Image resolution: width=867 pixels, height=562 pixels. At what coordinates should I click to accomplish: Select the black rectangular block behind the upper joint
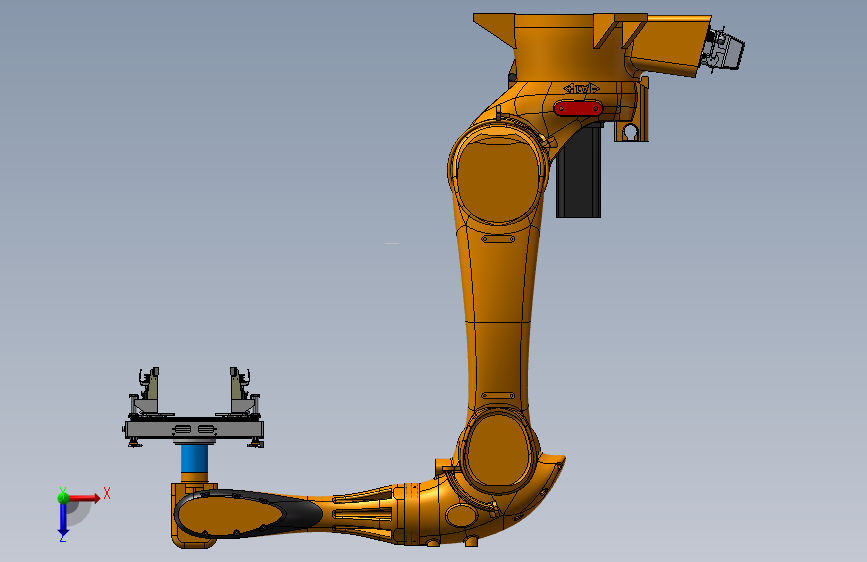pyautogui.click(x=578, y=171)
